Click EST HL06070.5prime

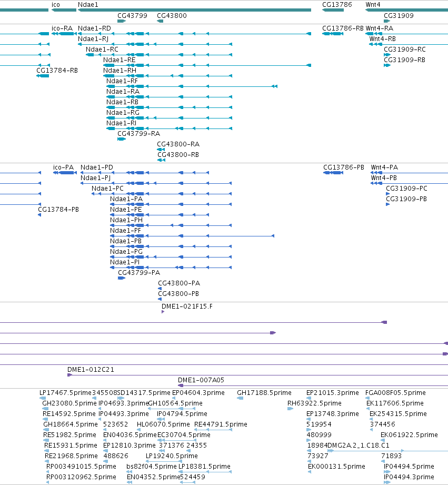point(139,430)
